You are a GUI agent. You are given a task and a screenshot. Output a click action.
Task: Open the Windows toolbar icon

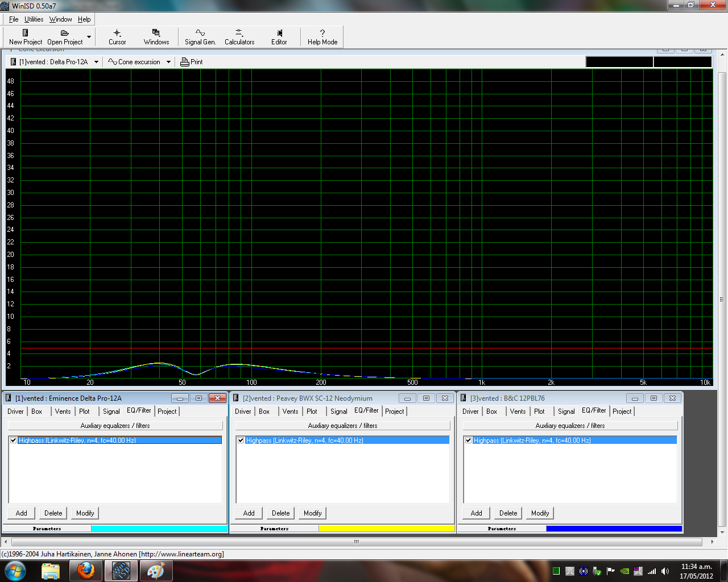point(156,33)
